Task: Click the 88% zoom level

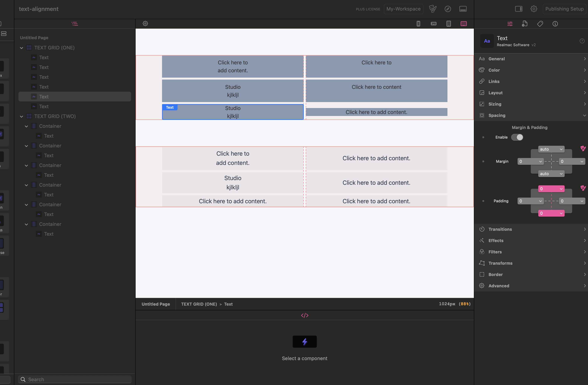Action: tap(464, 304)
